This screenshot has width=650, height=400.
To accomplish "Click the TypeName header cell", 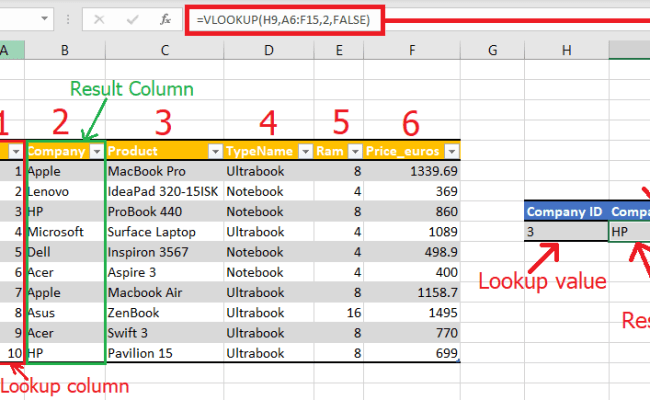I will point(269,151).
